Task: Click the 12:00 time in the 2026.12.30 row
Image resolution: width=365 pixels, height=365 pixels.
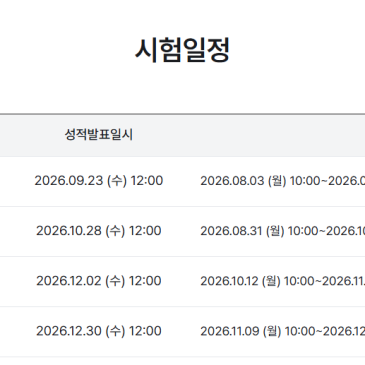Action: [x=145, y=331]
